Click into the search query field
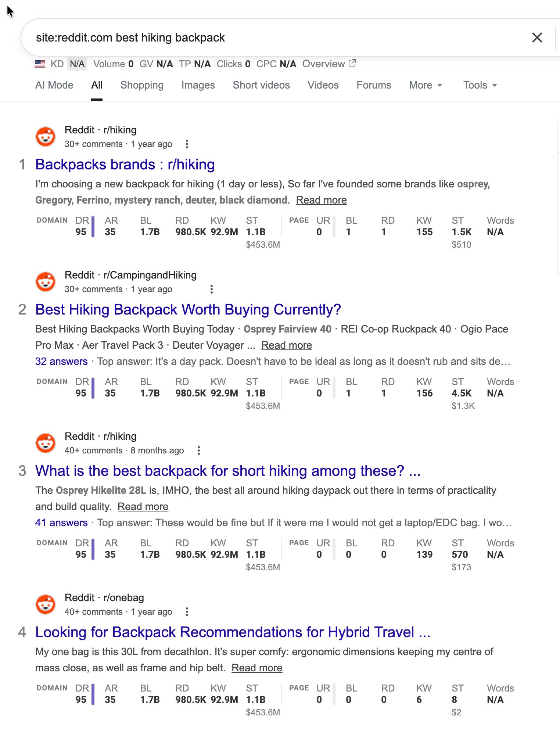Screen dimensions: 560x729 click(x=257, y=37)
